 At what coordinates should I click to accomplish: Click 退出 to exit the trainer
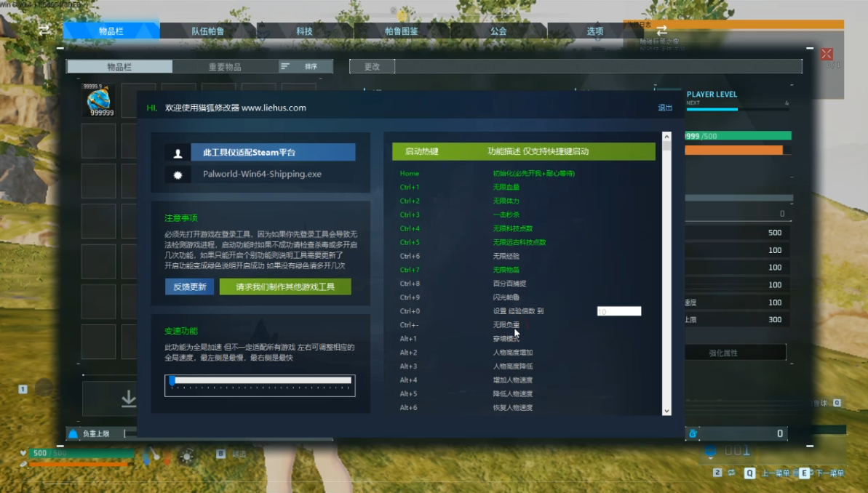click(x=665, y=108)
